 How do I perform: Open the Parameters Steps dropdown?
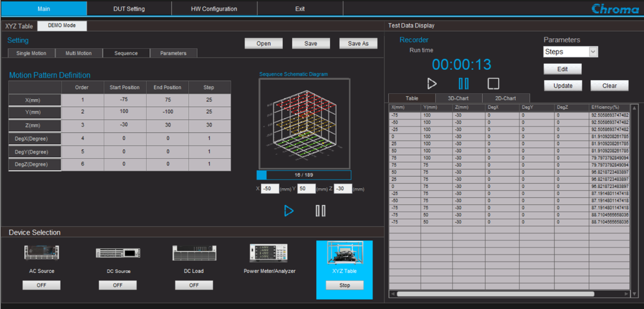coord(570,52)
